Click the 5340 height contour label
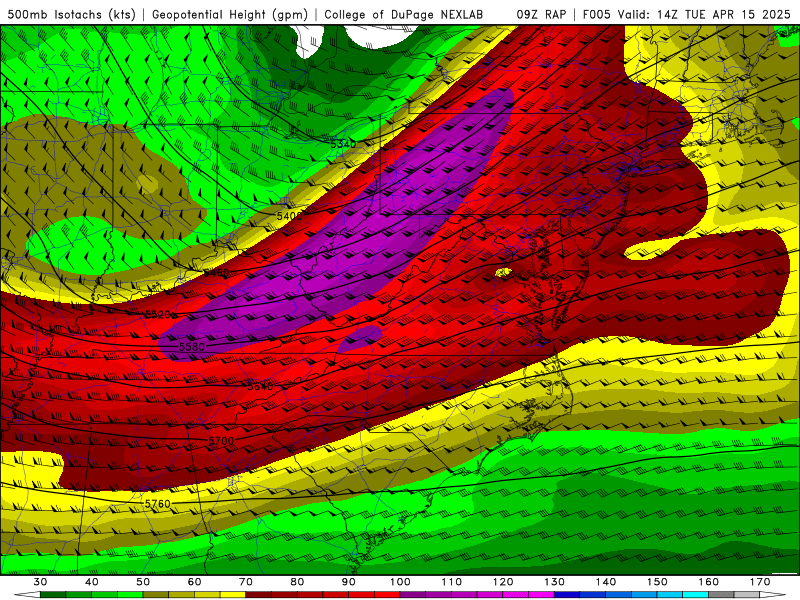The width and height of the screenshot is (800, 600). pos(343,144)
